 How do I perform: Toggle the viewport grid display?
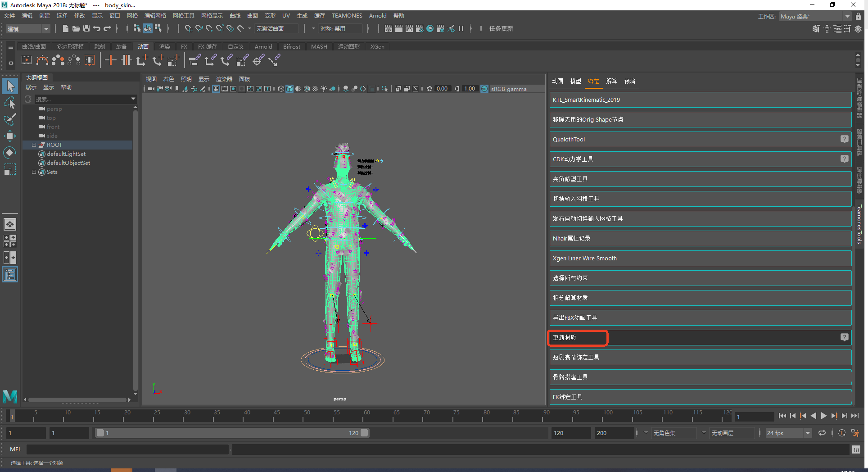pos(216,89)
